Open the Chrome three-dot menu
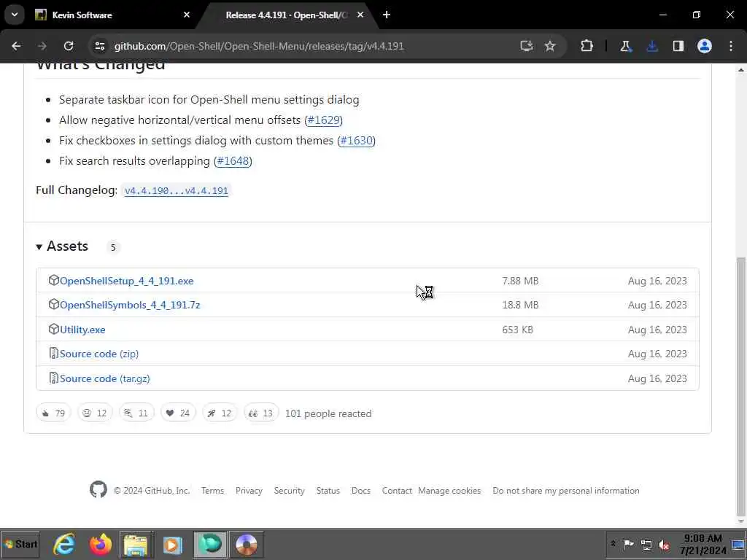The image size is (747, 560). 731,46
